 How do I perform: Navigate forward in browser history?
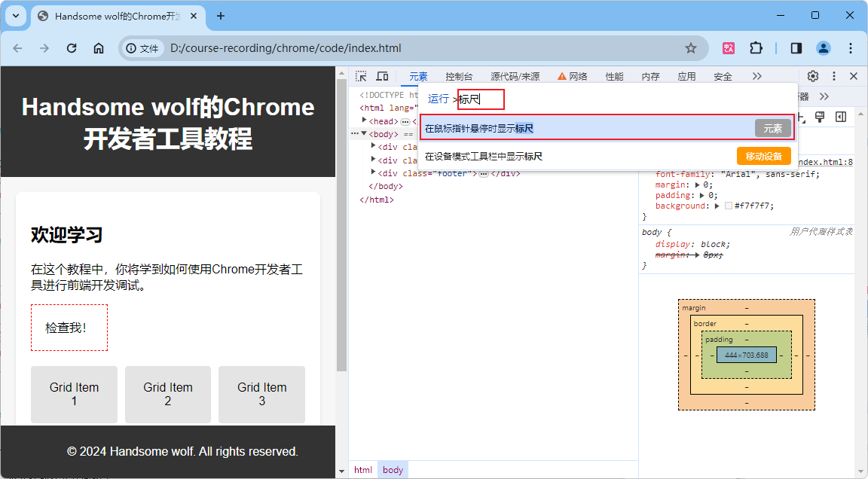[44, 48]
